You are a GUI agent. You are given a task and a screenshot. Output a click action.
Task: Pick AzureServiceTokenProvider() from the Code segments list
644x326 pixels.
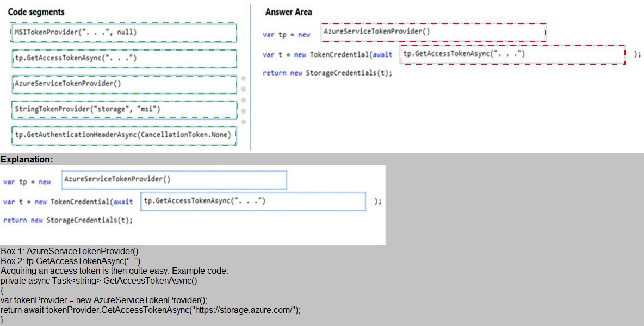click(123, 84)
